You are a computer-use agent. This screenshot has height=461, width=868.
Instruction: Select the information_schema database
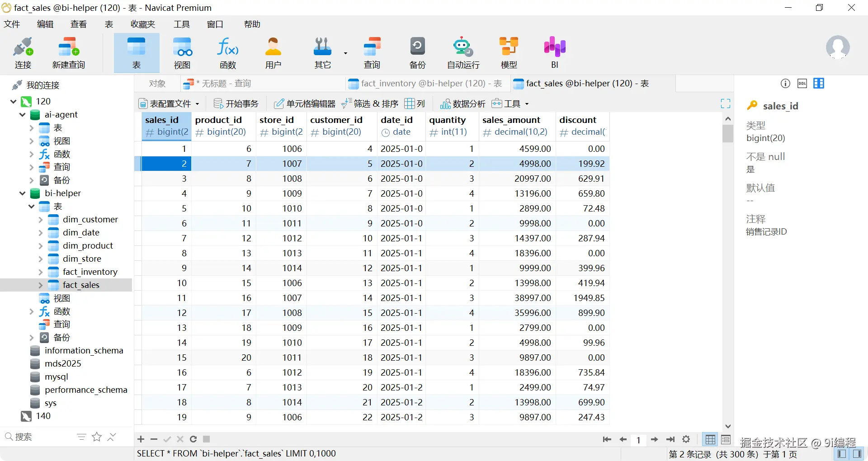click(x=84, y=351)
